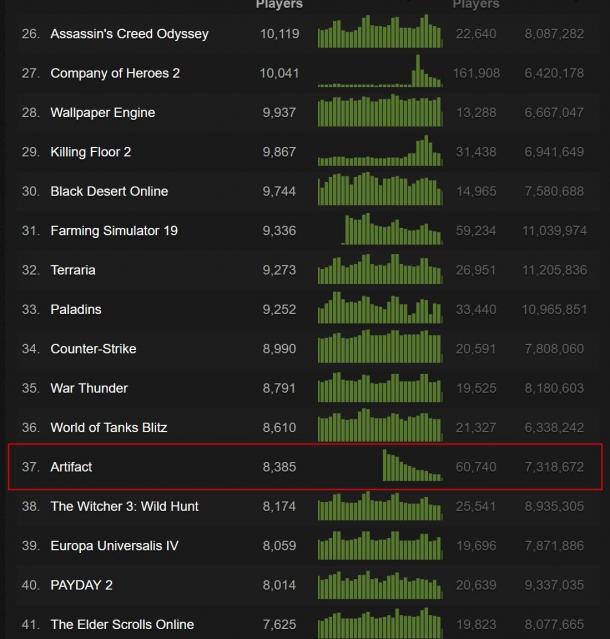Open The Witcher 3: Wild Hunt link
Image resolution: width=610 pixels, height=639 pixels.
(124, 507)
